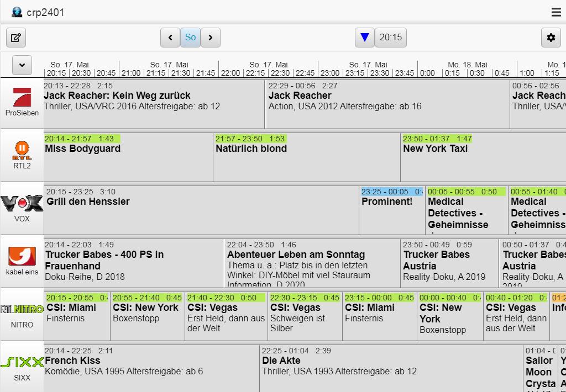This screenshot has width=566, height=392.
Task: Select RTL2 channel logo
Action: click(x=22, y=150)
